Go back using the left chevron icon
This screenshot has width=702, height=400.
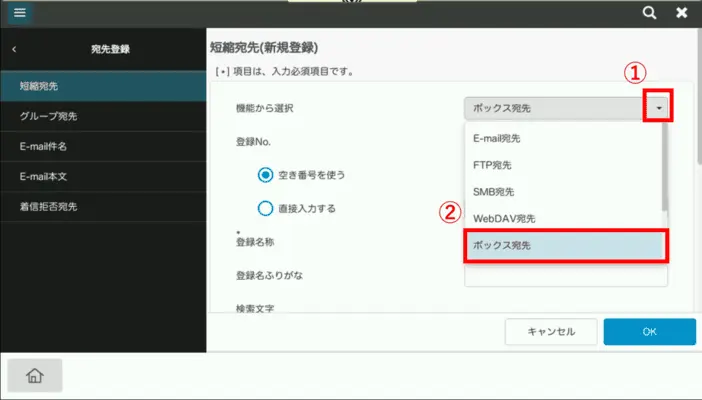coord(14,49)
